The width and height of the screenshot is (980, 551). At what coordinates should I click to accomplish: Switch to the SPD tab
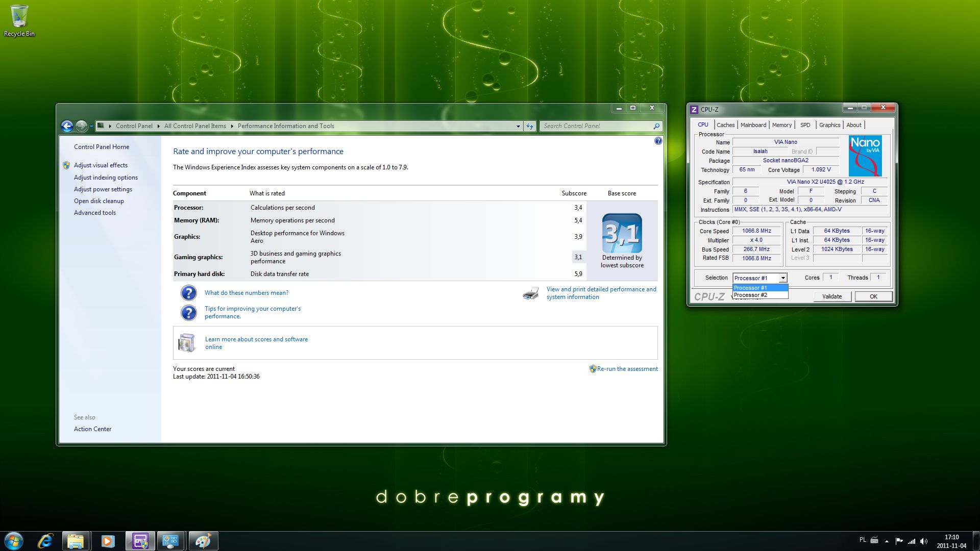tap(805, 125)
